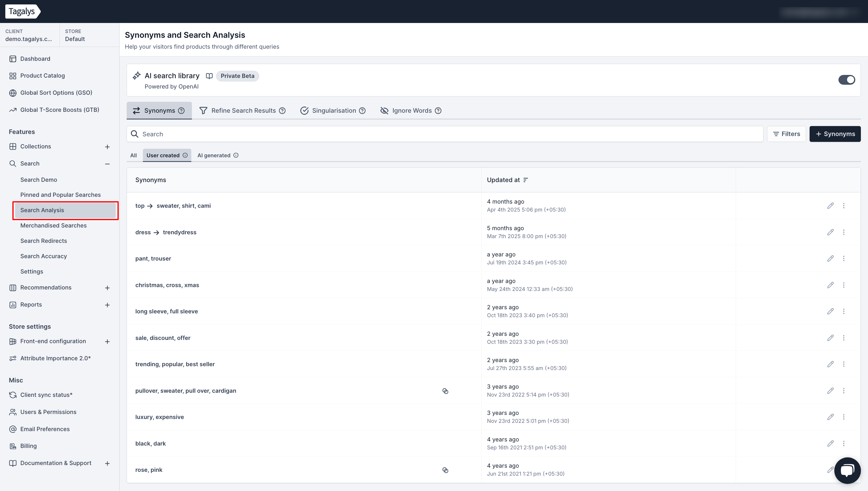Open Billing page
This screenshot has width=868, height=491.
coord(28,446)
